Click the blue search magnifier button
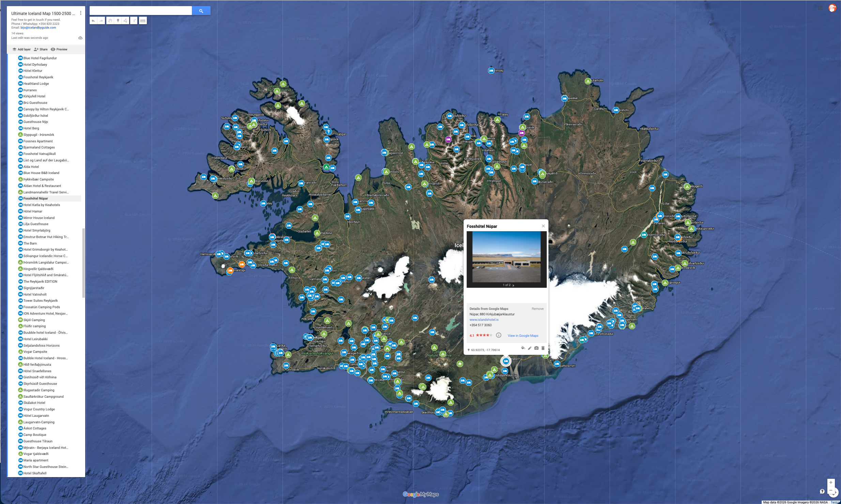The width and height of the screenshot is (841, 504). [x=201, y=11]
